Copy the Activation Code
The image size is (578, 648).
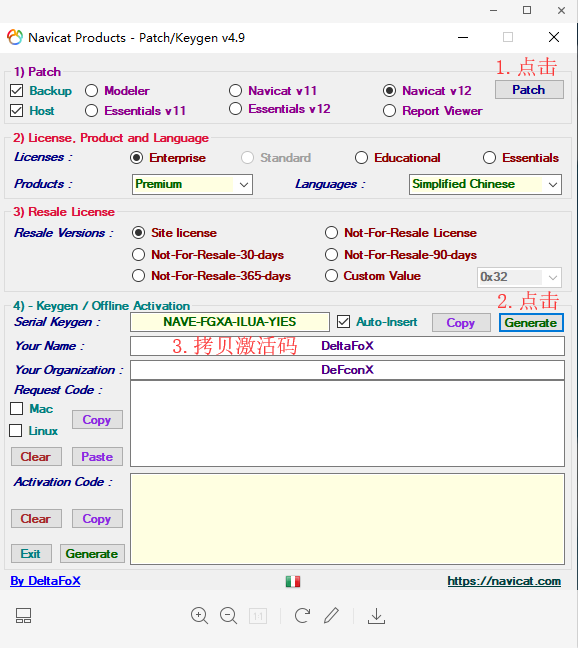97,519
